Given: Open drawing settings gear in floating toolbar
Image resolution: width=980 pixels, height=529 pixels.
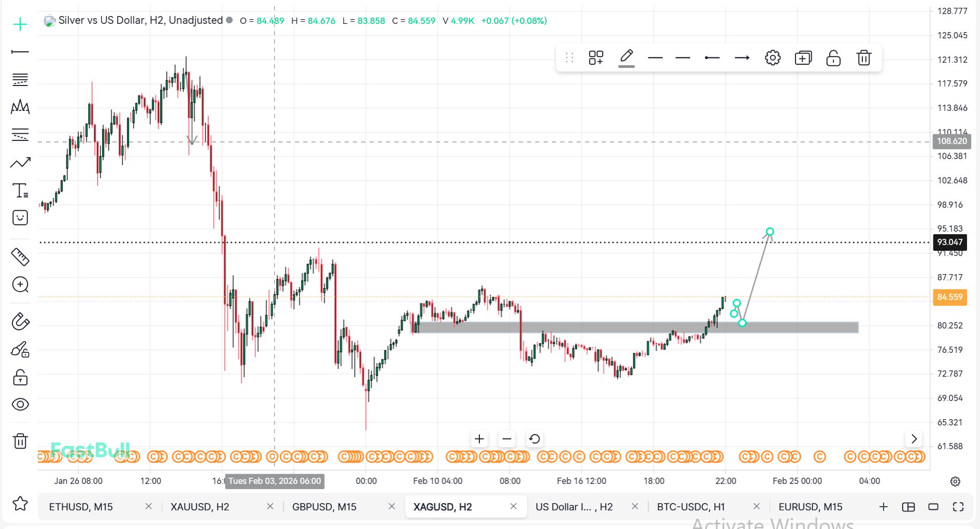Looking at the screenshot, I should [772, 58].
